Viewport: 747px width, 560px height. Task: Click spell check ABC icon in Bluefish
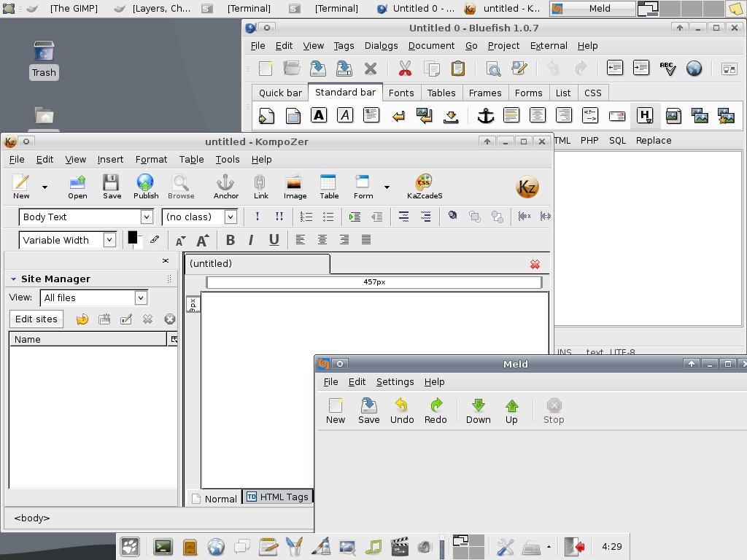(667, 68)
